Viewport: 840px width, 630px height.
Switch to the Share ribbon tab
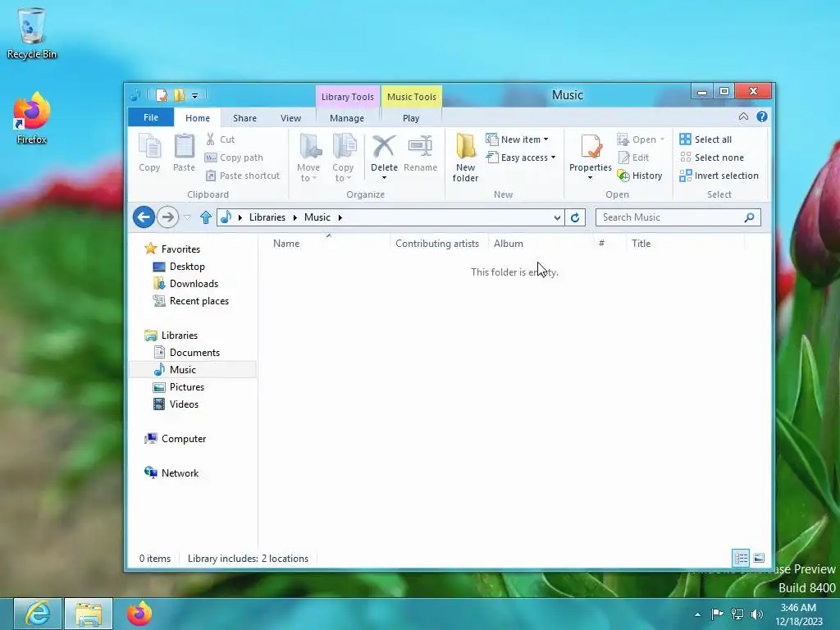pyautogui.click(x=244, y=118)
